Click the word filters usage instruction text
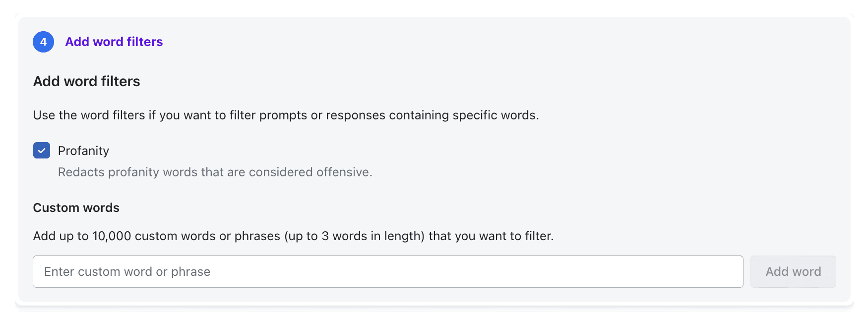Image resolution: width=868 pixels, height=312 pixels. [x=287, y=114]
